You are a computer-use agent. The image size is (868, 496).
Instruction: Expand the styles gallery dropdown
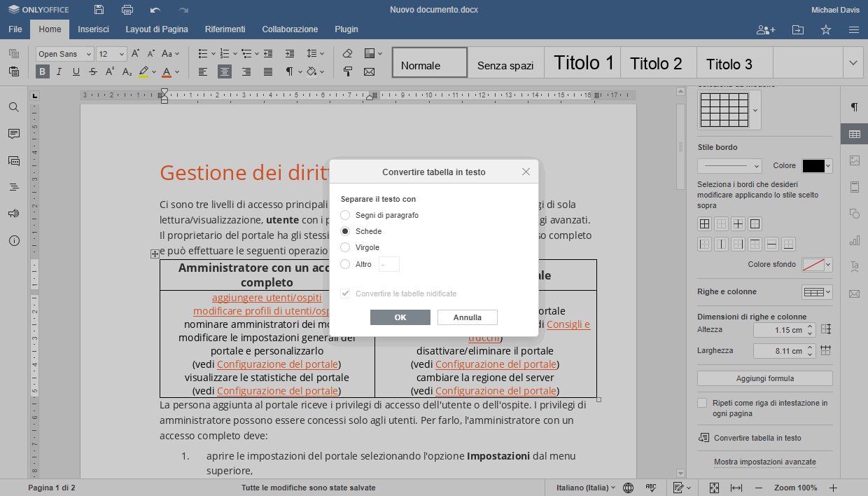click(x=853, y=62)
